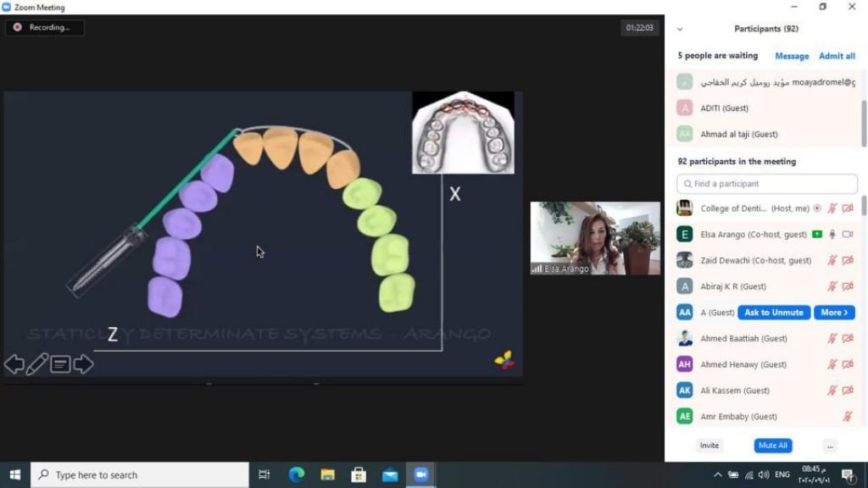This screenshot has height=488, width=868.
Task: Open the slide notes menu icon
Action: 60,364
